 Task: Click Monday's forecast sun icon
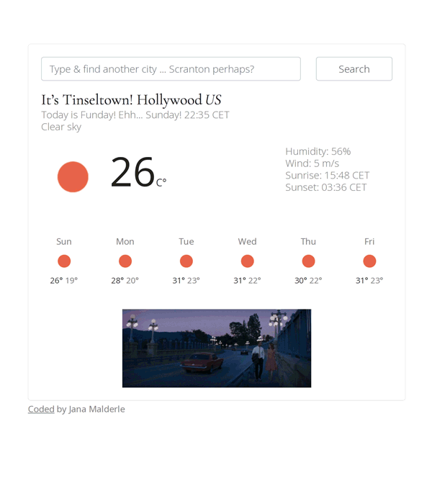125,261
